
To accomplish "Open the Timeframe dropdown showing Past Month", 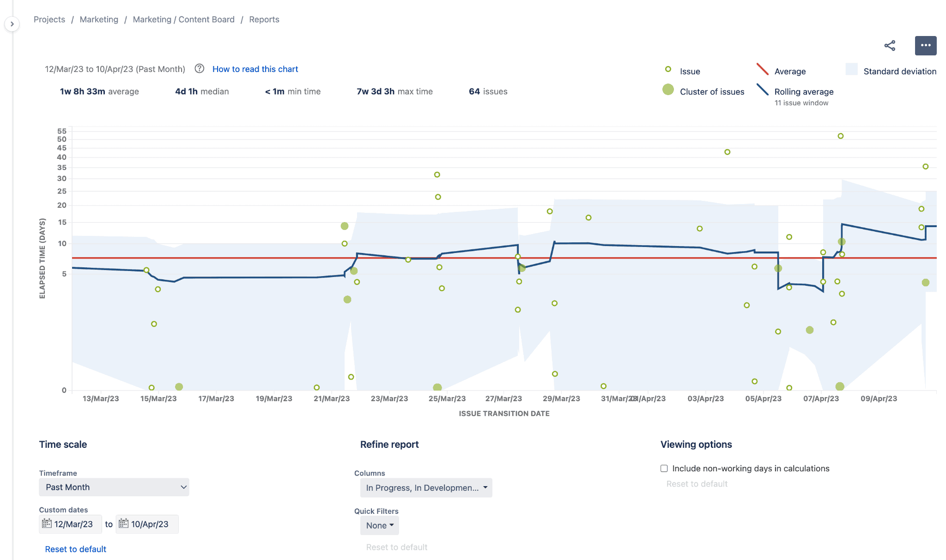I will coord(114,487).
